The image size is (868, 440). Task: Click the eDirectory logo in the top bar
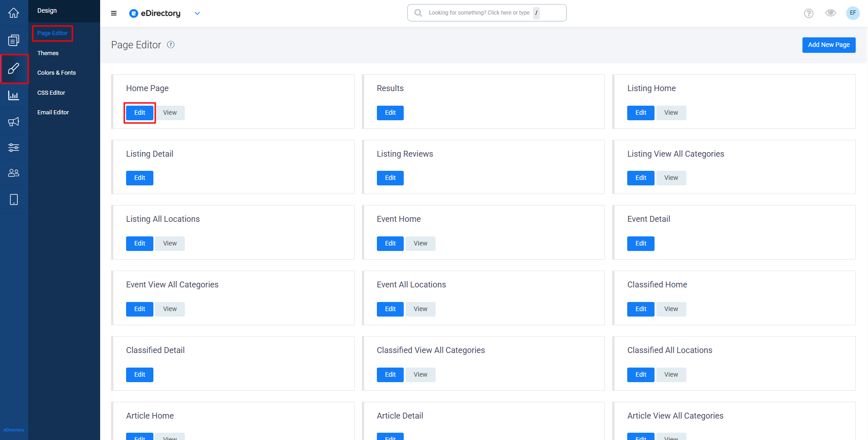155,13
